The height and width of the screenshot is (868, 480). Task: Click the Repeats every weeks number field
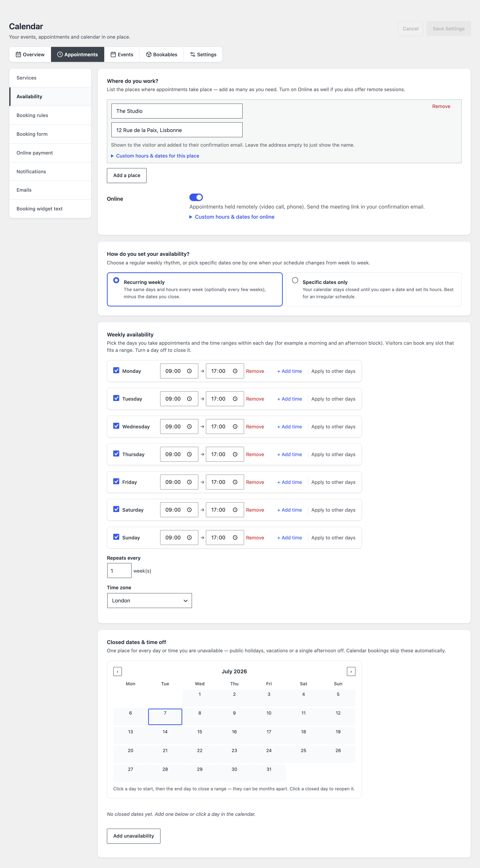click(119, 571)
